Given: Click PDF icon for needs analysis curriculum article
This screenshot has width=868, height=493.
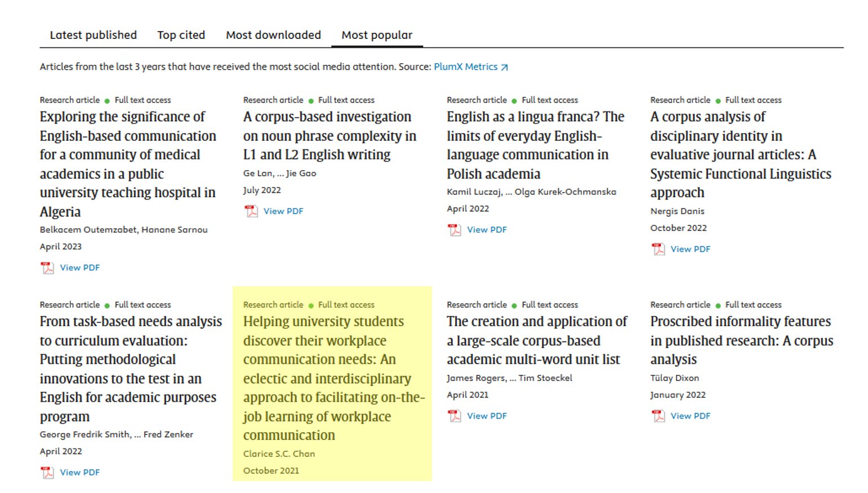Looking at the screenshot, I should 47,472.
